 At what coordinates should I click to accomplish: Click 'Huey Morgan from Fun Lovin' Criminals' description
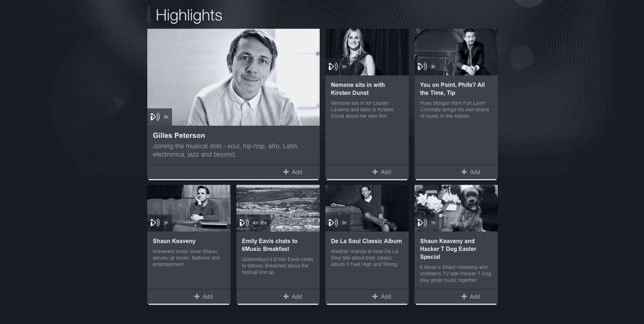tap(454, 110)
